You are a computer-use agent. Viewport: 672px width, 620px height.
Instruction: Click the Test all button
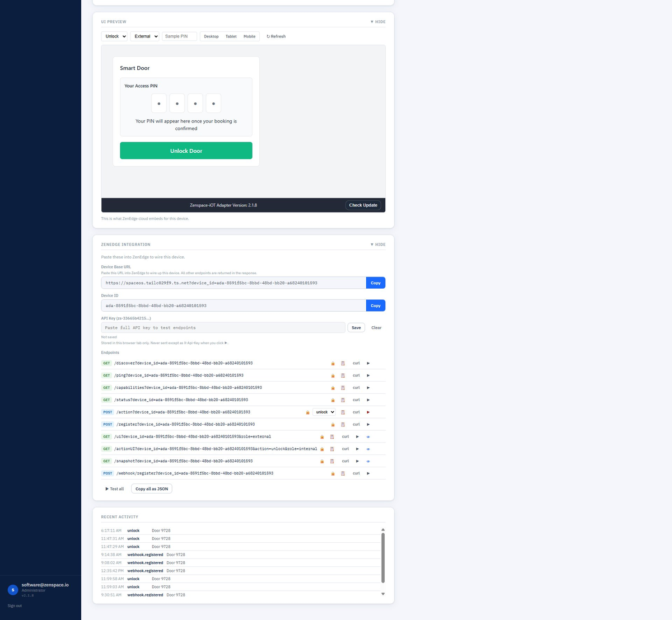115,489
